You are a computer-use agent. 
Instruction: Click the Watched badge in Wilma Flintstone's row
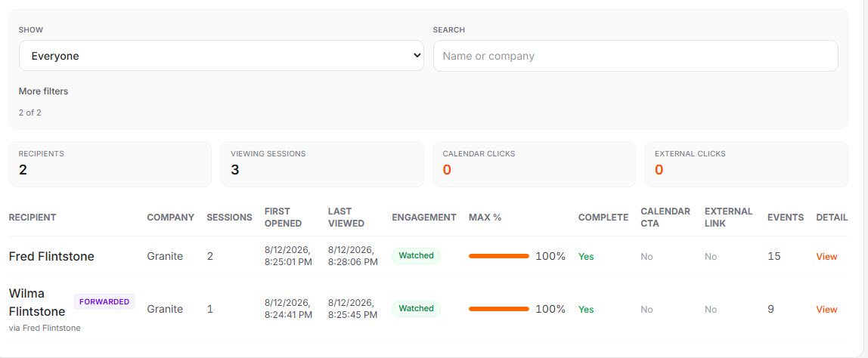[417, 308]
